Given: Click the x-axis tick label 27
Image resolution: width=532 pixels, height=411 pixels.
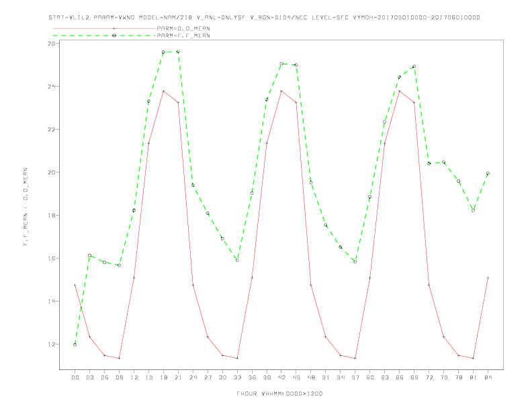Looking at the screenshot, I should (208, 377).
